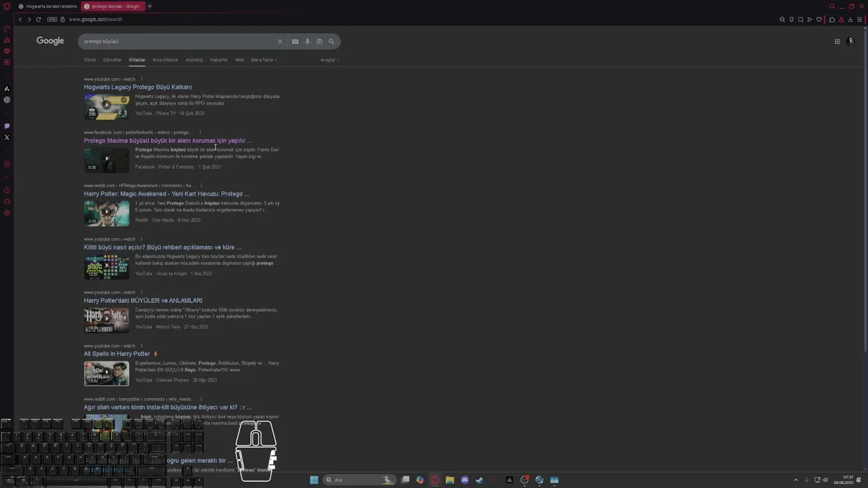Expand the Araçlar tools dropdown
868x488 pixels.
pyautogui.click(x=330, y=60)
